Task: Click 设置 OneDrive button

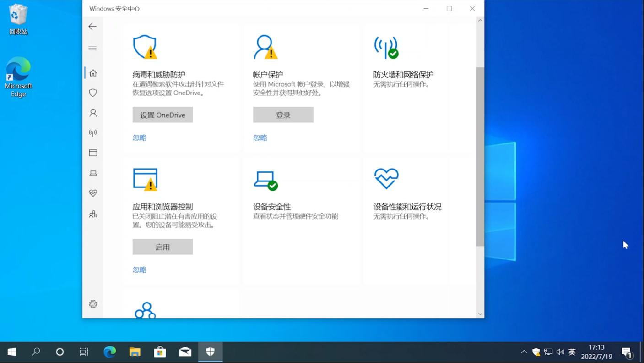Action: (162, 115)
